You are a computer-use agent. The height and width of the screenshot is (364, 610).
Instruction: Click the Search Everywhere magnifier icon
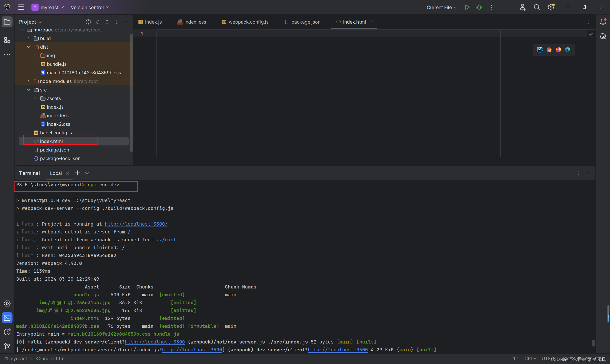pyautogui.click(x=537, y=7)
